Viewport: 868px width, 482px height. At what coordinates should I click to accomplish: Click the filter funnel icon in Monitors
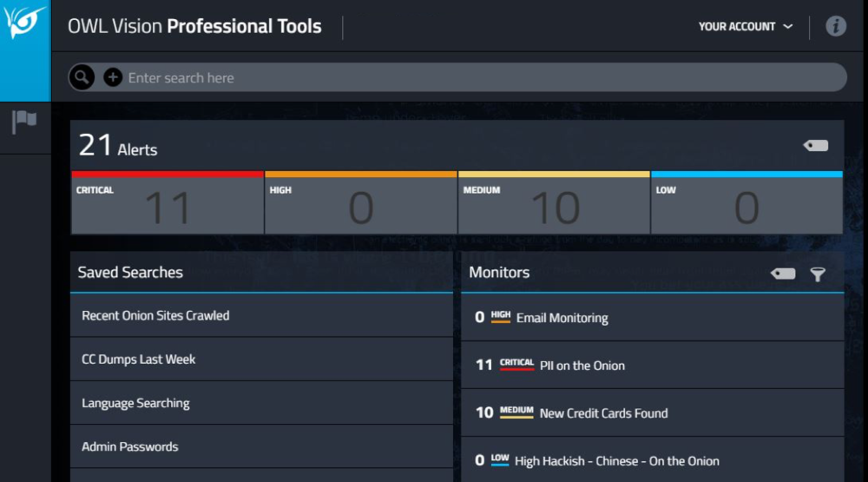818,274
